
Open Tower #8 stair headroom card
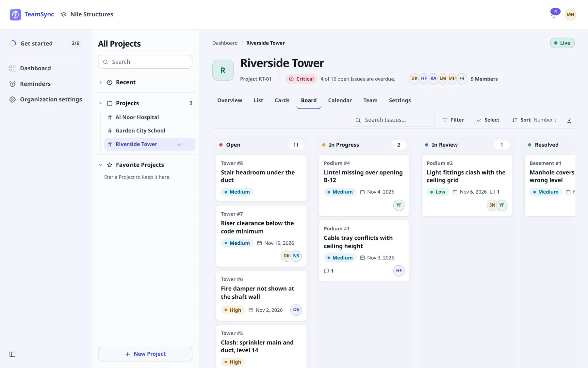pyautogui.click(x=261, y=178)
